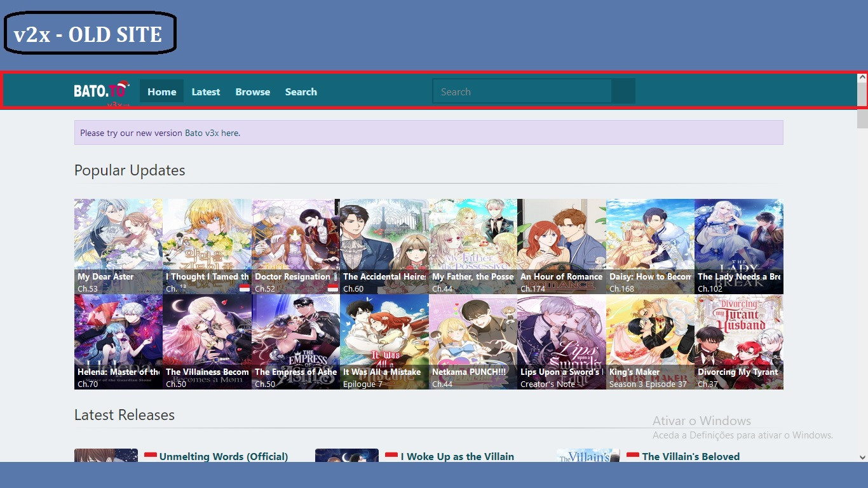Click the Latest Releases heading
The height and width of the screenshot is (488, 868).
click(x=125, y=415)
